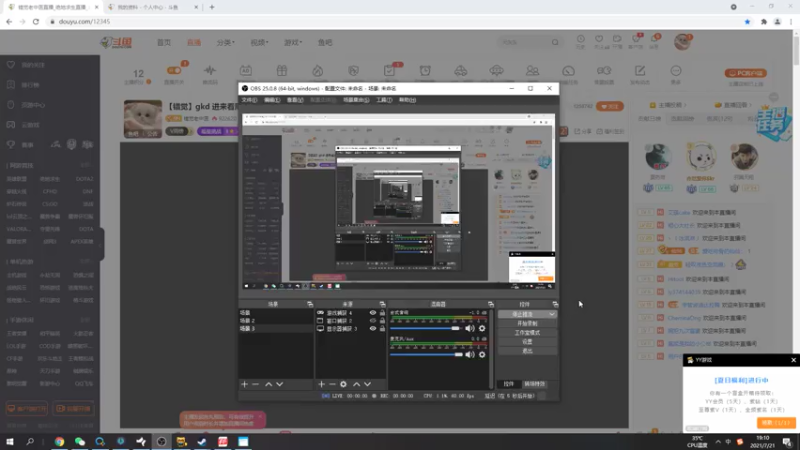This screenshot has width=800, height=450.
Task: Open OBS 设置 from controls panel
Action: (x=527, y=342)
